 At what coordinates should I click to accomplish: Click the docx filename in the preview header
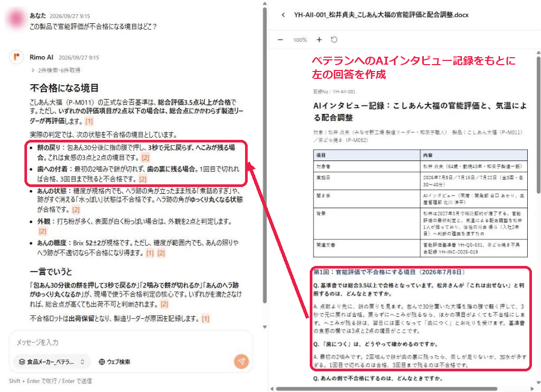coord(381,15)
